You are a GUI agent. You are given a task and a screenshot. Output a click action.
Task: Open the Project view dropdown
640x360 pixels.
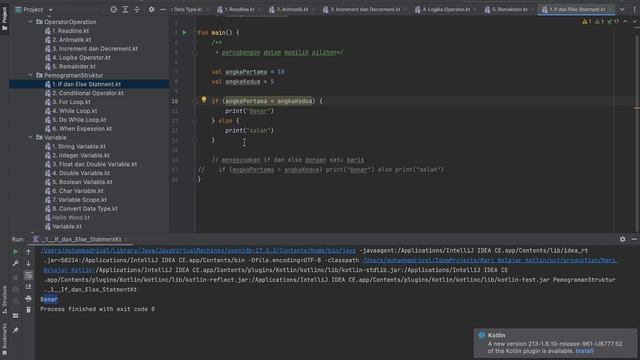51,9
